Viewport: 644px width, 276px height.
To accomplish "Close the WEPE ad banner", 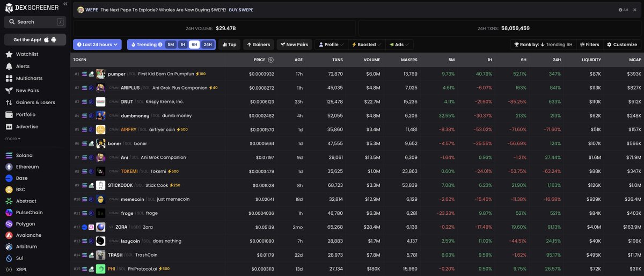I will (x=635, y=10).
